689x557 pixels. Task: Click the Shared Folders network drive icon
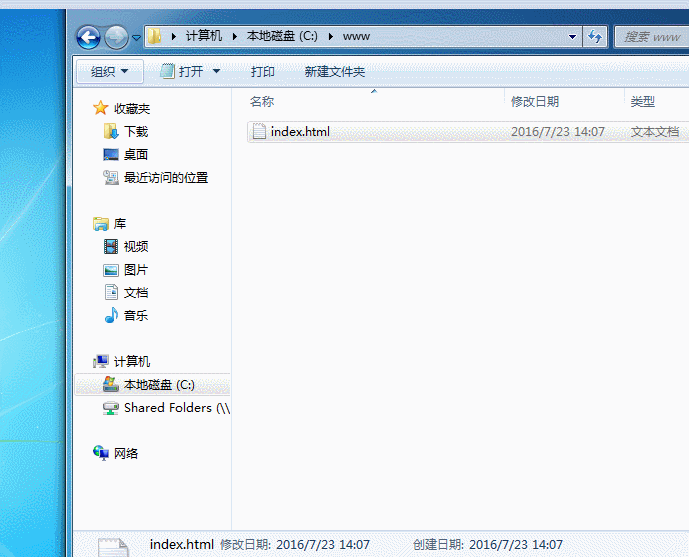tap(111, 408)
